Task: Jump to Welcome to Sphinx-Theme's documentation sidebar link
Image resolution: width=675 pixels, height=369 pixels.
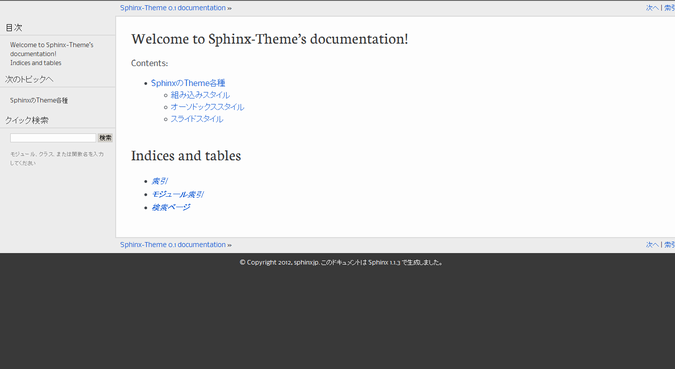Action: tap(52, 49)
